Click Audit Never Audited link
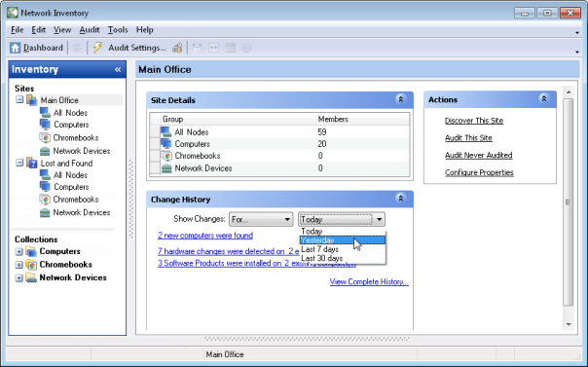 (479, 155)
